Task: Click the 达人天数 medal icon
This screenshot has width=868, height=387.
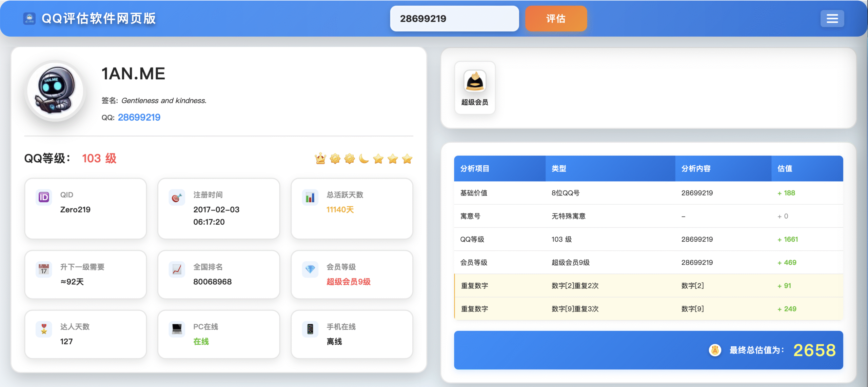Action: coord(44,329)
